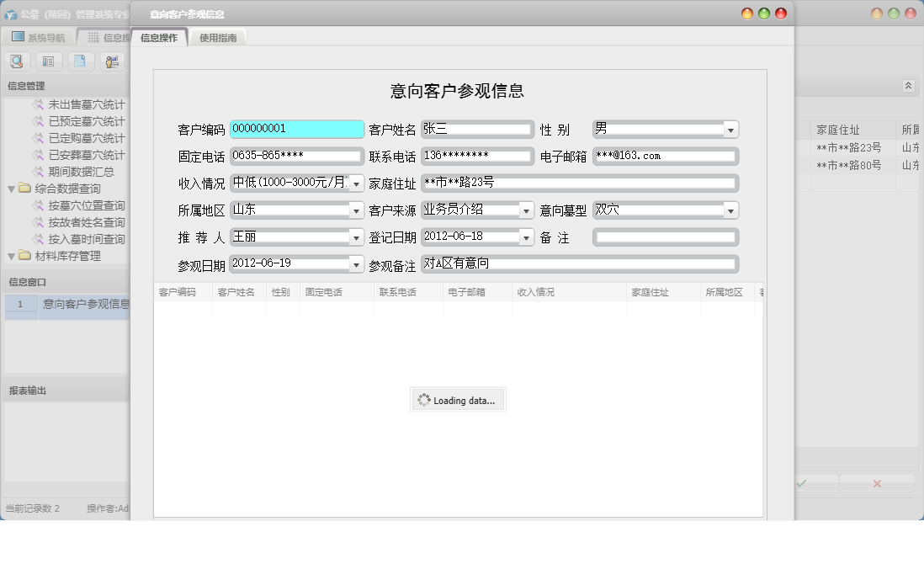Open the 意向墓型 dropdown
924x585 pixels.
[730, 210]
